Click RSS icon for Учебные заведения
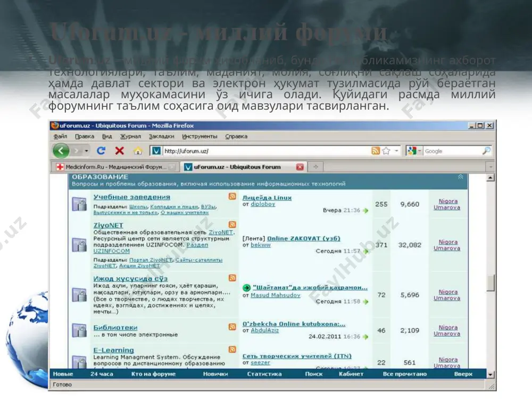This screenshot has height=399, width=532. 232,196
